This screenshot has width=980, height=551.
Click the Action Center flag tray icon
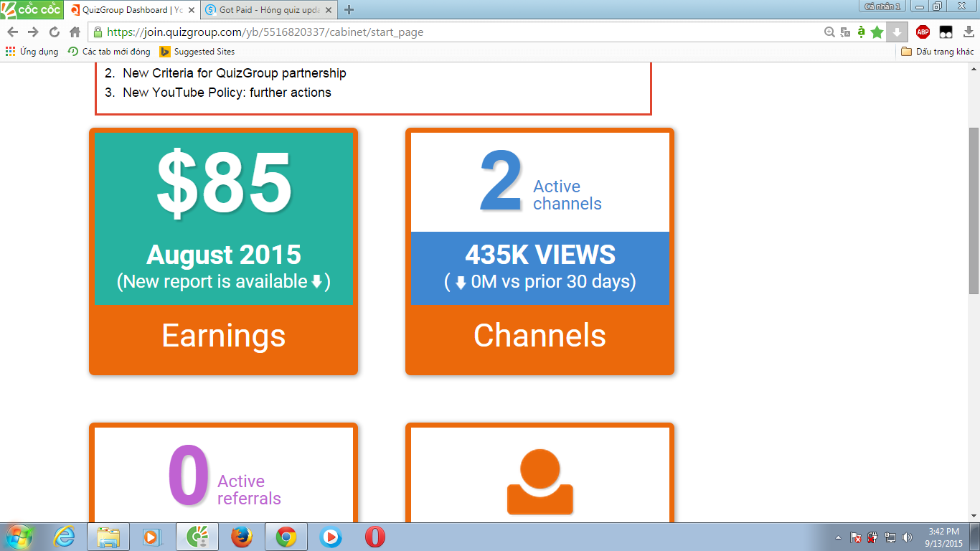click(x=855, y=537)
